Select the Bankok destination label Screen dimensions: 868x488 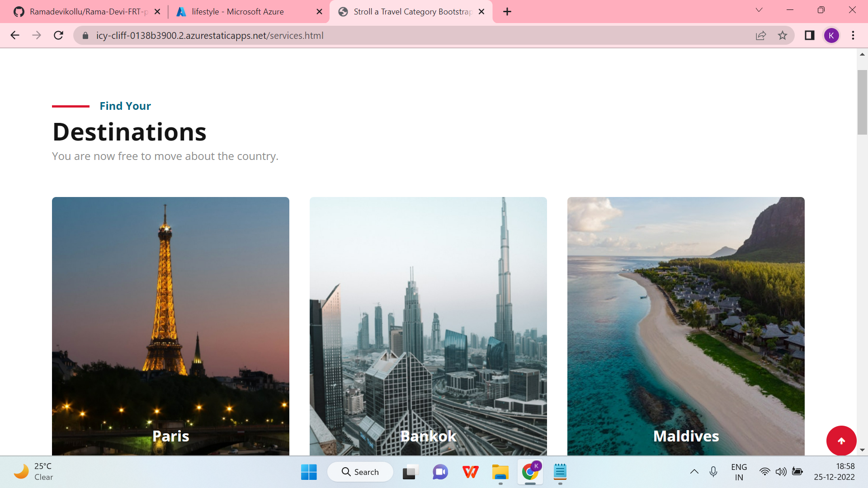pos(428,436)
